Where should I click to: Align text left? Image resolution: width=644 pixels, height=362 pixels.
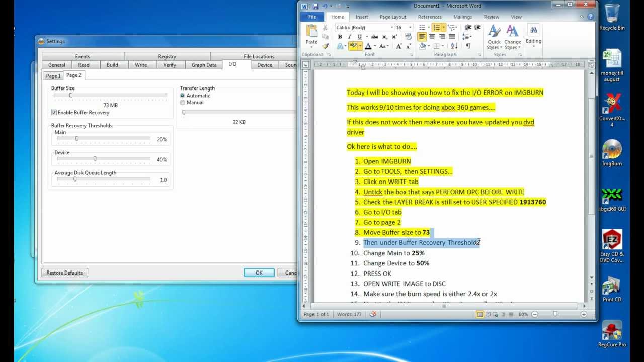click(x=422, y=37)
